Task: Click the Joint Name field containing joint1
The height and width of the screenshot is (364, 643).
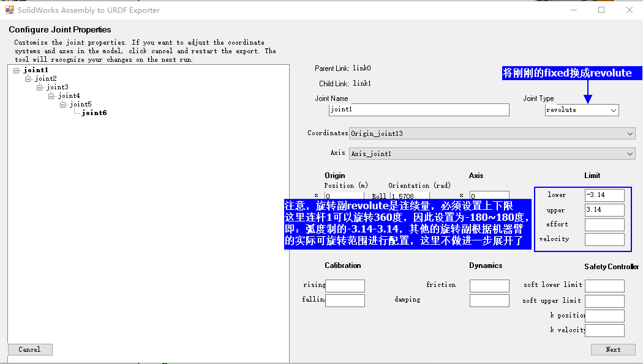Action: [x=419, y=110]
